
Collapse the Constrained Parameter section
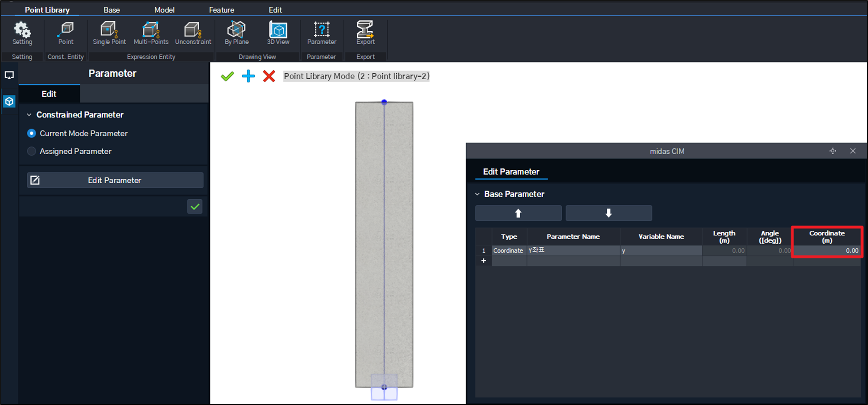click(x=29, y=114)
